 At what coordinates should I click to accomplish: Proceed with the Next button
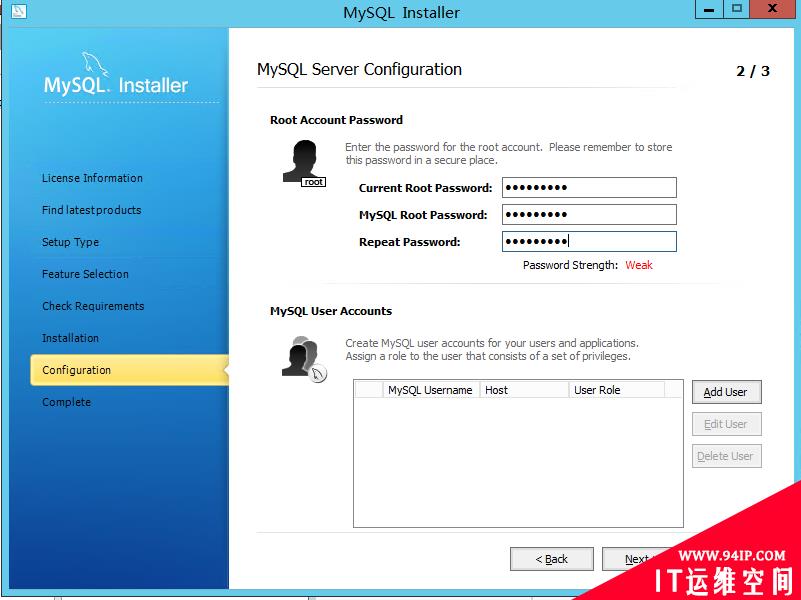(x=637, y=559)
